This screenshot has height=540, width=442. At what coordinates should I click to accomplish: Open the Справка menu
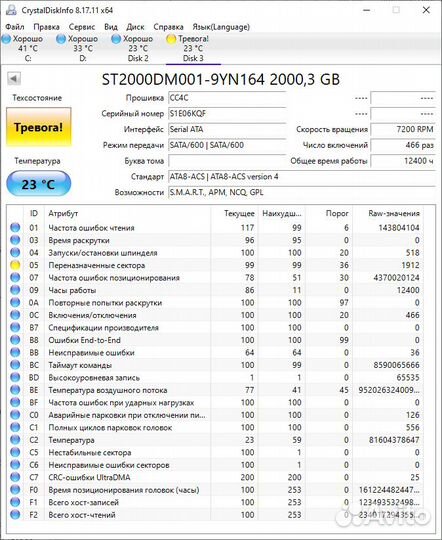(x=168, y=27)
